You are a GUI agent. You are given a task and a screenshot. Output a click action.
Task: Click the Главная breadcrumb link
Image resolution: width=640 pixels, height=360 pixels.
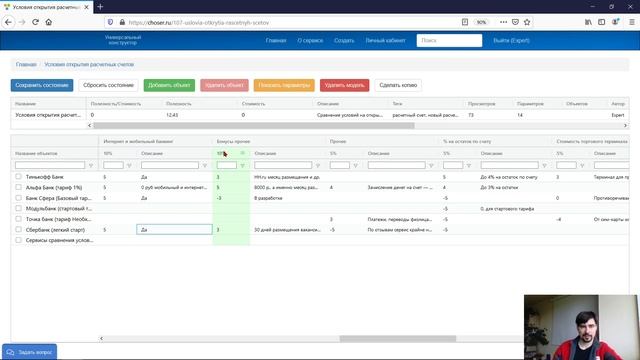pos(26,64)
